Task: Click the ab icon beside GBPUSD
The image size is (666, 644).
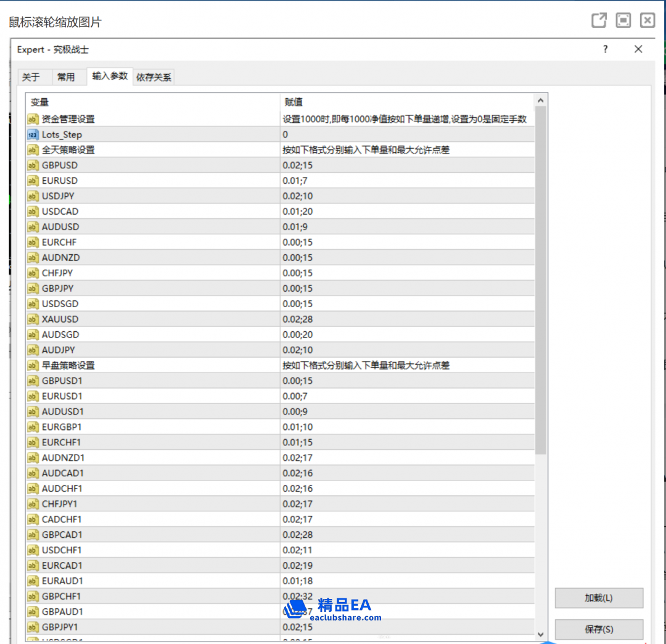Action: pos(32,165)
